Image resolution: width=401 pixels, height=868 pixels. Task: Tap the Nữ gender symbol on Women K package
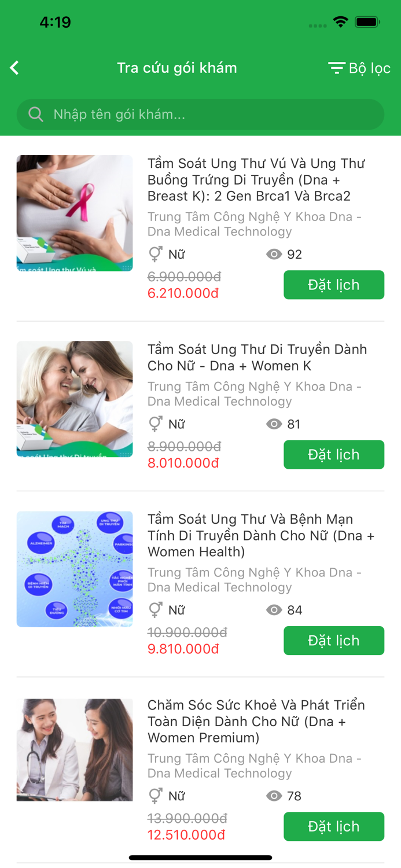point(154,424)
